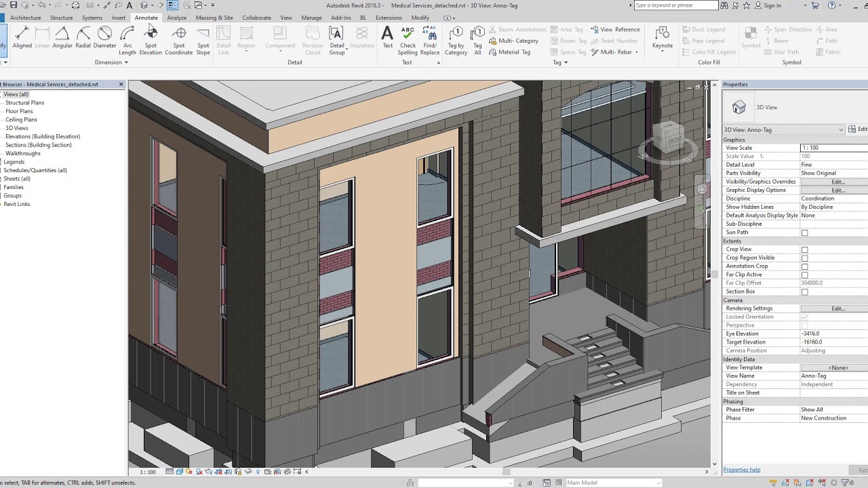Open the Modify ribbon tab
The image size is (868, 488).
pos(420,18)
